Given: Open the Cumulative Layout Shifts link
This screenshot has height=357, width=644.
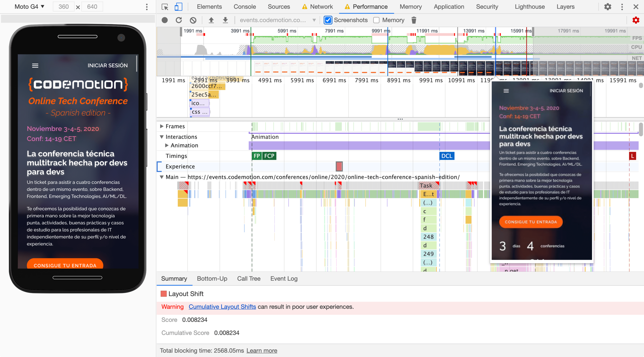Looking at the screenshot, I should (222, 307).
